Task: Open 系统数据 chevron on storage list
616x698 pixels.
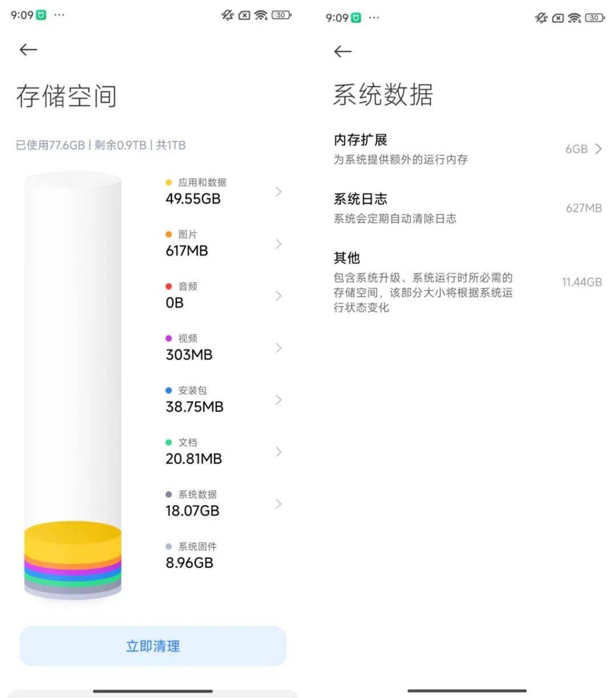Action: click(278, 504)
